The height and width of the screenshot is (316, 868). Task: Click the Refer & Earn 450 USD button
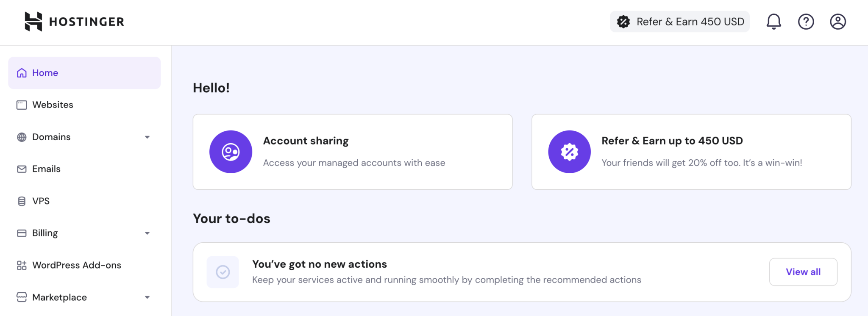679,21
